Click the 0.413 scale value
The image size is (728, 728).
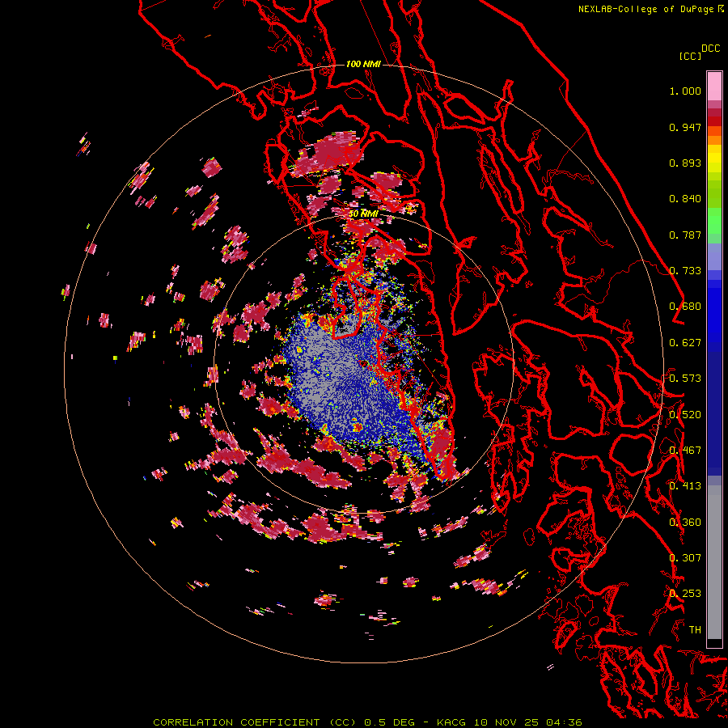pos(685,486)
